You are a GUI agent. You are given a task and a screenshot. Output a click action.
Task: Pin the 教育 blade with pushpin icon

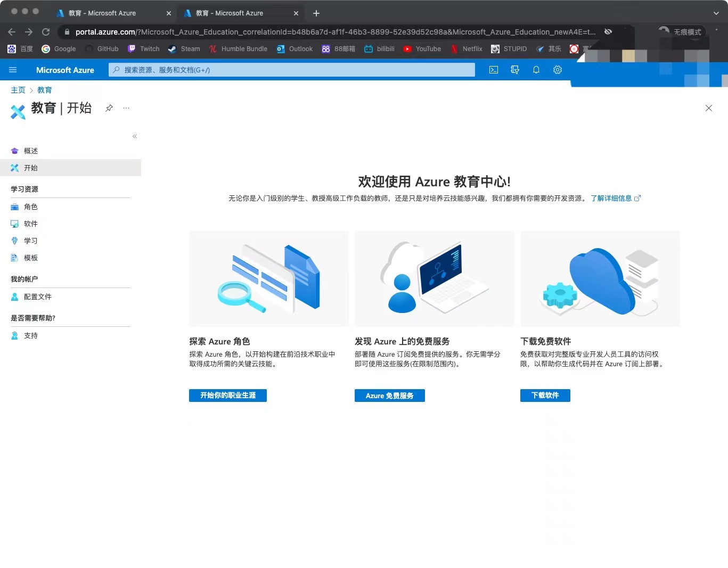[x=109, y=108]
